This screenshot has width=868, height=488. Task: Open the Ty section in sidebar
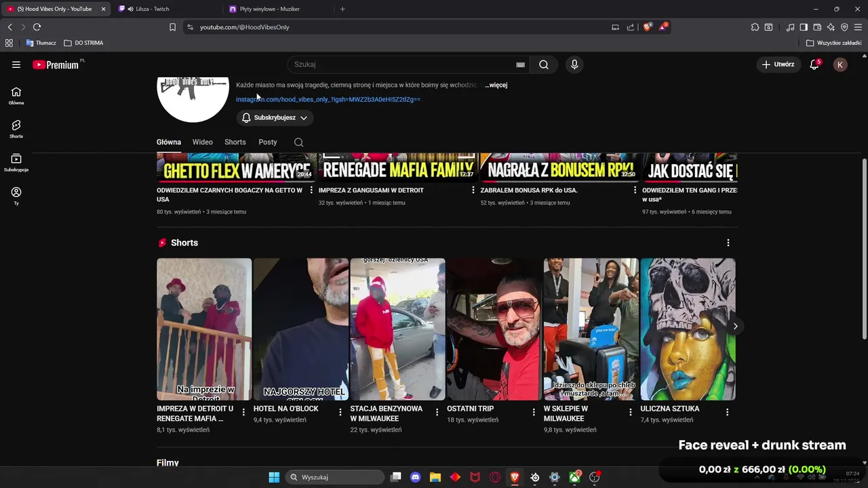coord(16,196)
